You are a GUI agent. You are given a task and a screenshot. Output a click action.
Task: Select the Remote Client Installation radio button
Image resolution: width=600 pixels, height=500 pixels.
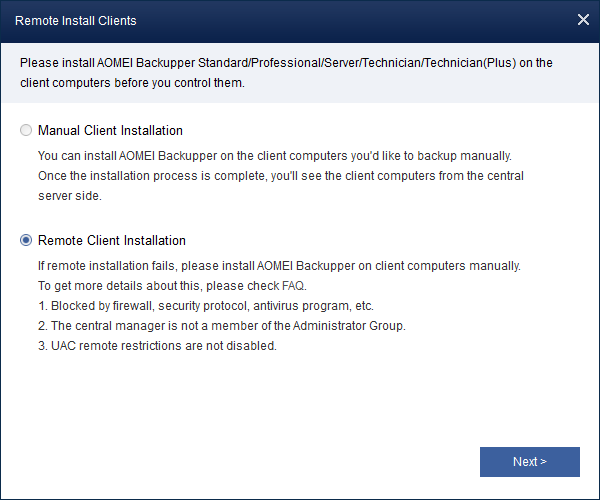click(x=26, y=241)
